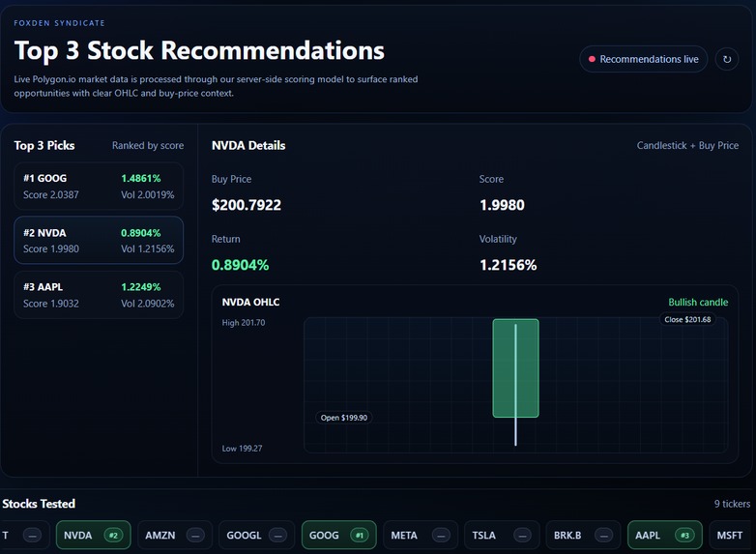Click the red live indicator dot

(592, 59)
